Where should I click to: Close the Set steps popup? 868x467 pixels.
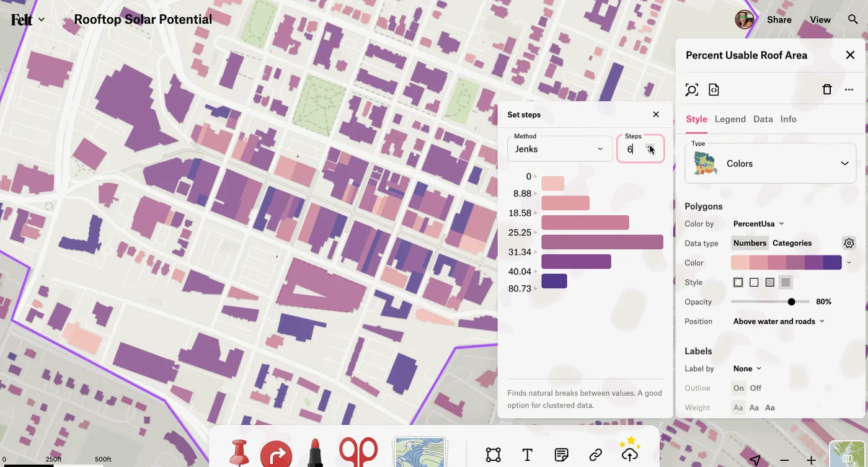pyautogui.click(x=656, y=115)
